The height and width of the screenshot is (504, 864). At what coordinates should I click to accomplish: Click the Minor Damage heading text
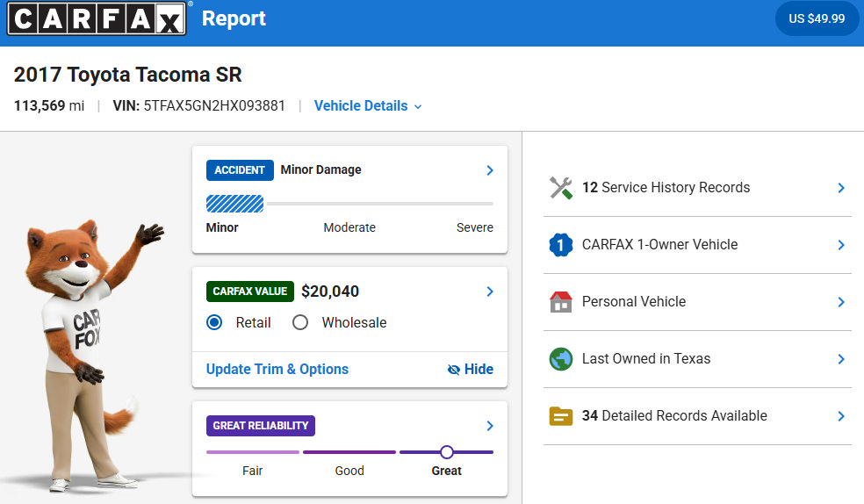[x=320, y=169]
